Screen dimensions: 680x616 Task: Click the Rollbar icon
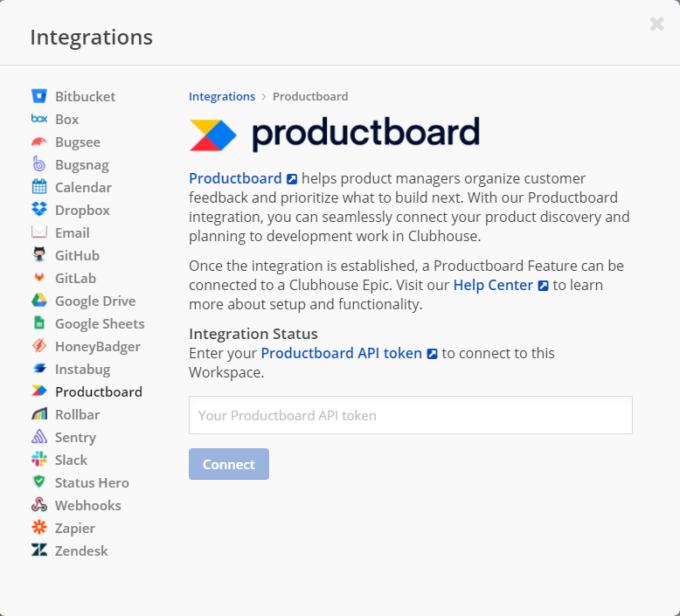click(39, 414)
